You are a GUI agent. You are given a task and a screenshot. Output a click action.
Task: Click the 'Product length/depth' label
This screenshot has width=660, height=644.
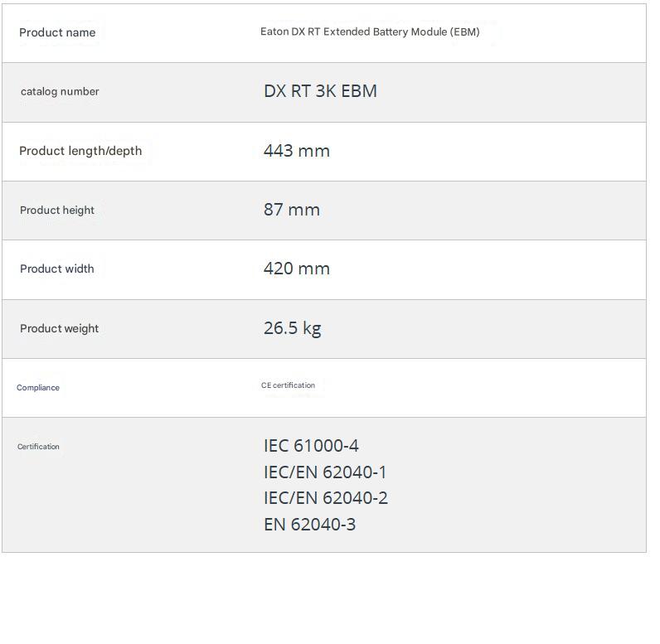pos(80,151)
